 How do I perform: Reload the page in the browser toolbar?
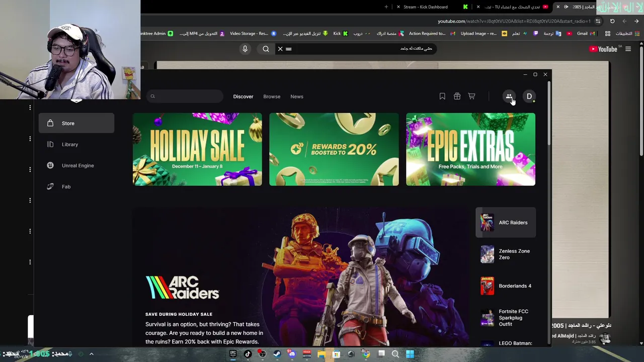(612, 21)
